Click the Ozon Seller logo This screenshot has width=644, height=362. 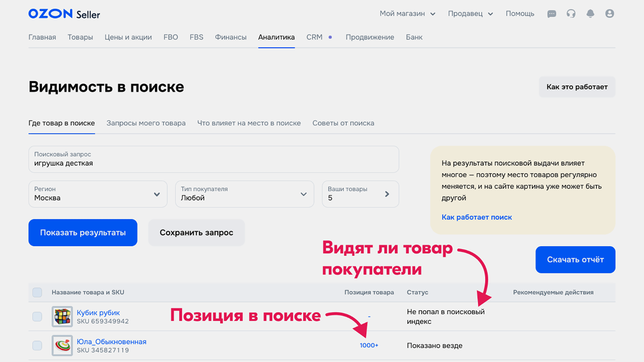pyautogui.click(x=64, y=14)
